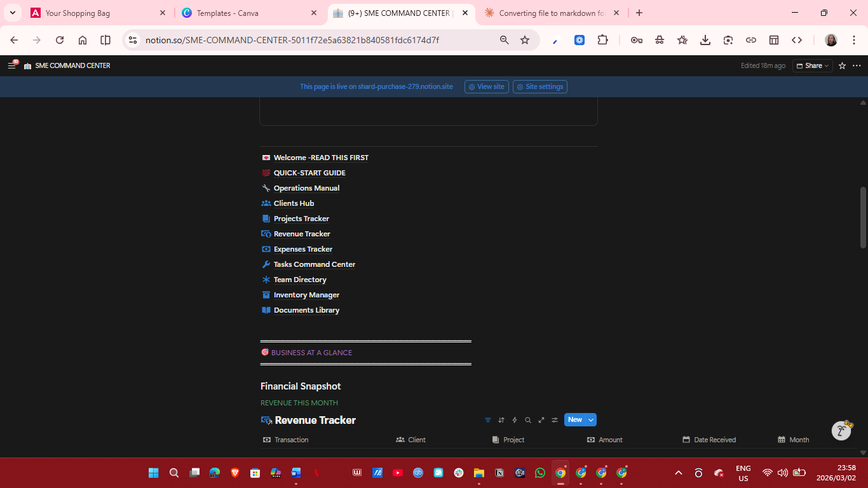Open the Chrome extensions puzzle menu
This screenshot has width=868, height=488.
(x=602, y=39)
